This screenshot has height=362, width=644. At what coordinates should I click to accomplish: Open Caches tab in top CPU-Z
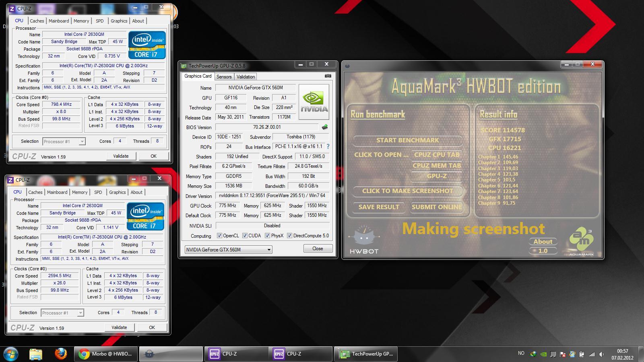(37, 21)
